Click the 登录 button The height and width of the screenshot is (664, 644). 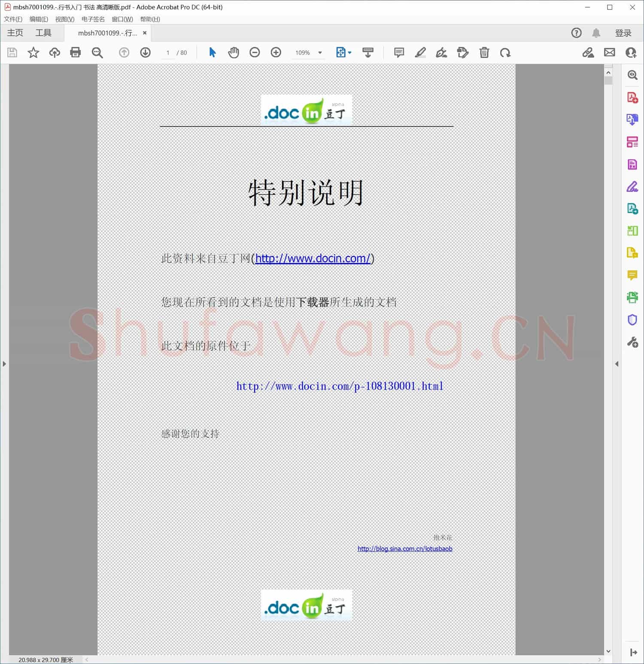[x=624, y=33]
